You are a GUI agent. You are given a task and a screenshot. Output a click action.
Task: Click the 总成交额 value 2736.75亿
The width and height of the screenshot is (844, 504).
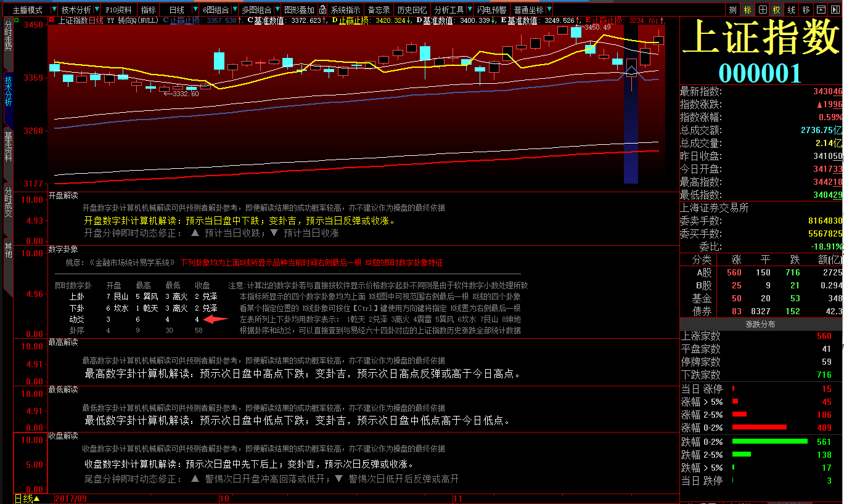coord(821,131)
